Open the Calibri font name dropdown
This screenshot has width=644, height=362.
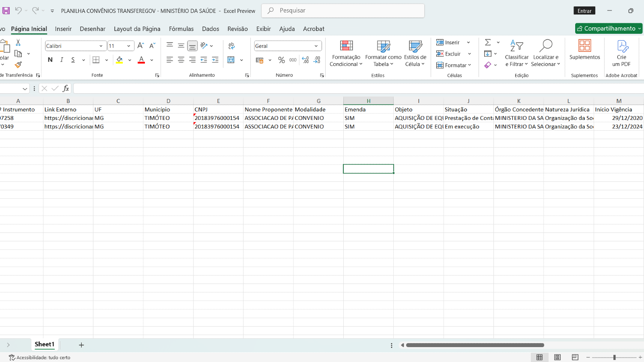101,46
